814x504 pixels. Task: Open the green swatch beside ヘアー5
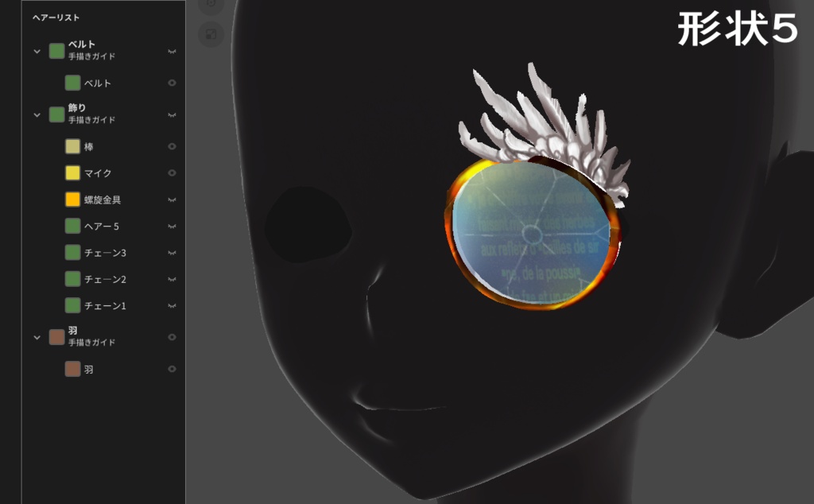click(72, 227)
